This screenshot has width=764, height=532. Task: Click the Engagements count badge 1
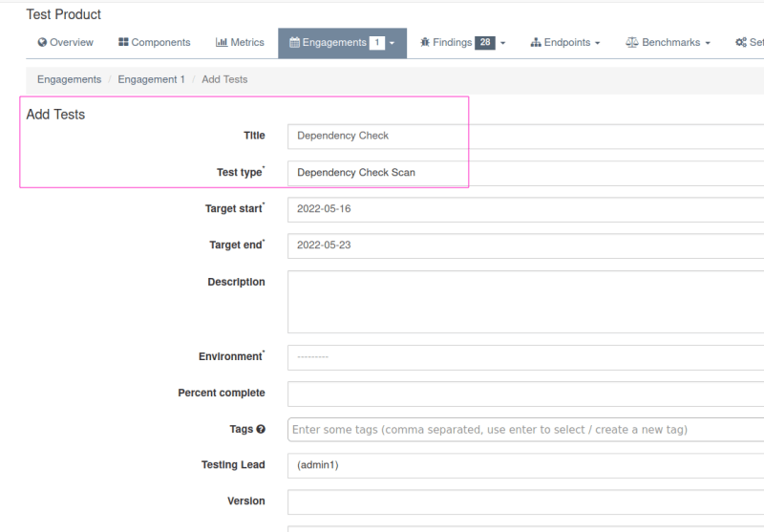376,42
